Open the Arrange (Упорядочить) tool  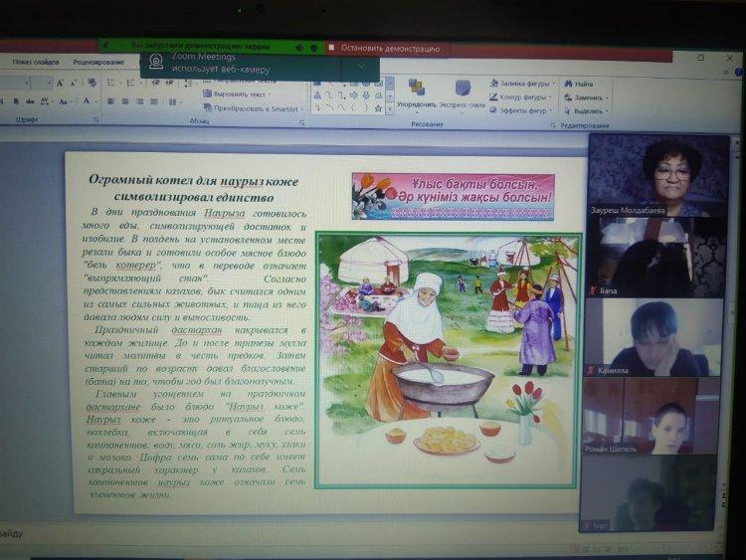416,92
